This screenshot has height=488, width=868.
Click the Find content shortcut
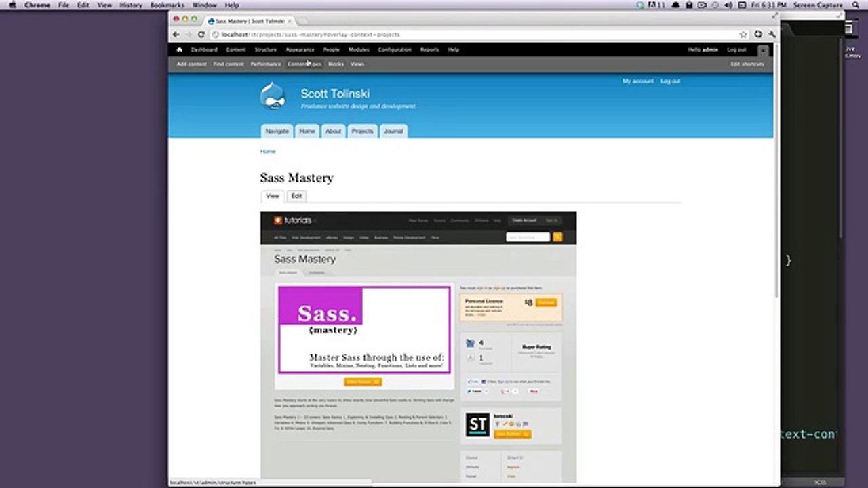229,64
